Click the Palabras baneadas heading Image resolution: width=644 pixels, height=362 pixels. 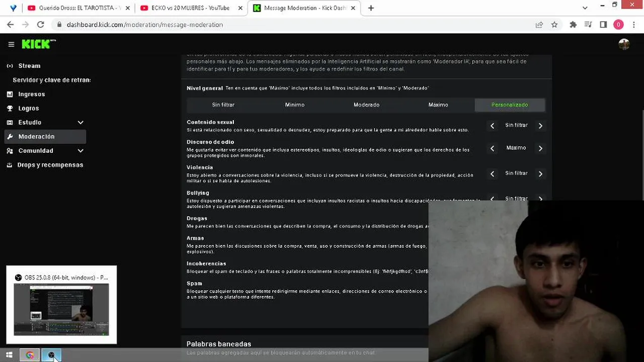click(219, 344)
